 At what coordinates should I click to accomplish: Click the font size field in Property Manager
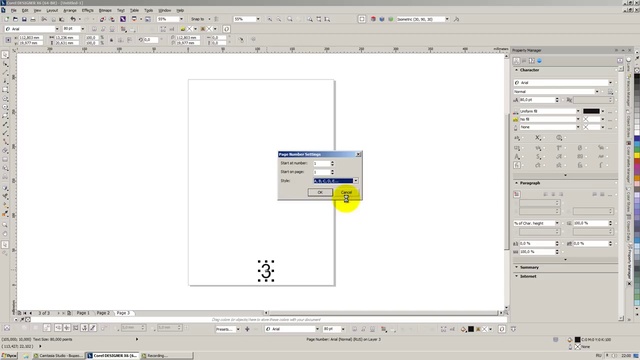coord(537,100)
